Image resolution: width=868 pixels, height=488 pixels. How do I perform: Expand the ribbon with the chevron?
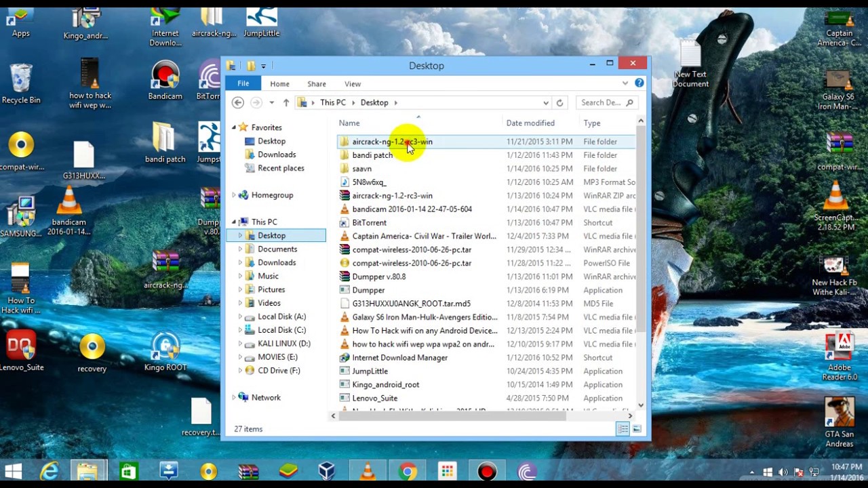[x=625, y=83]
